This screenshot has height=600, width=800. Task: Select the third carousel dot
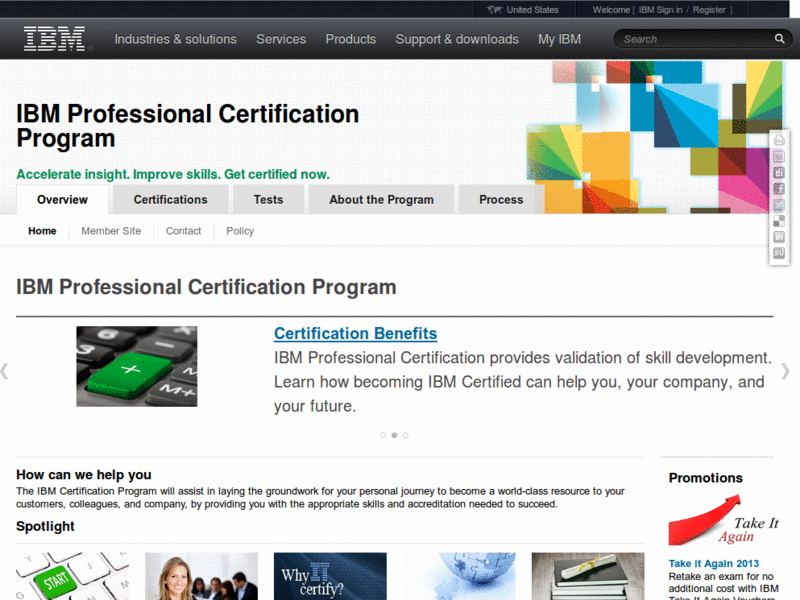[x=406, y=435]
